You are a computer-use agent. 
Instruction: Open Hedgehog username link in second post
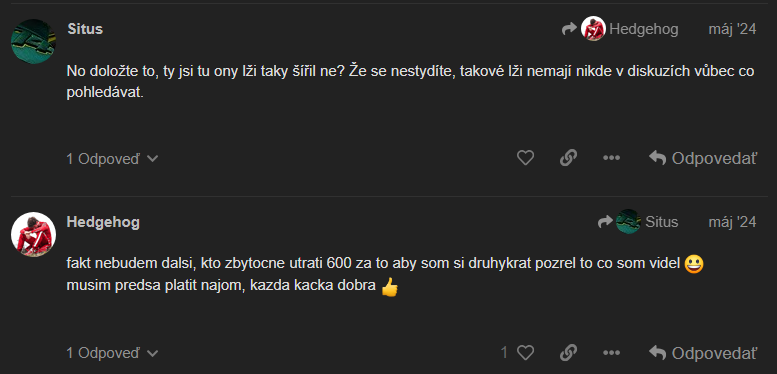pos(103,222)
